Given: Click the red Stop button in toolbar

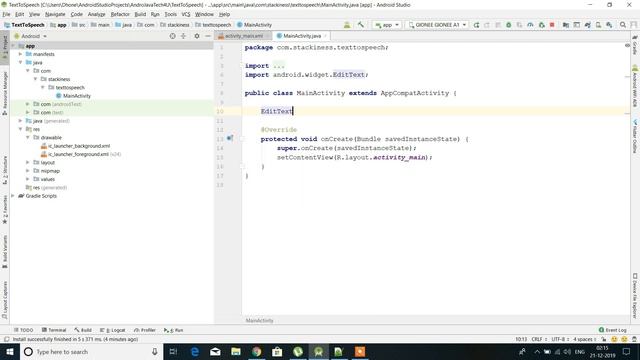Looking at the screenshot, I should click(552, 25).
